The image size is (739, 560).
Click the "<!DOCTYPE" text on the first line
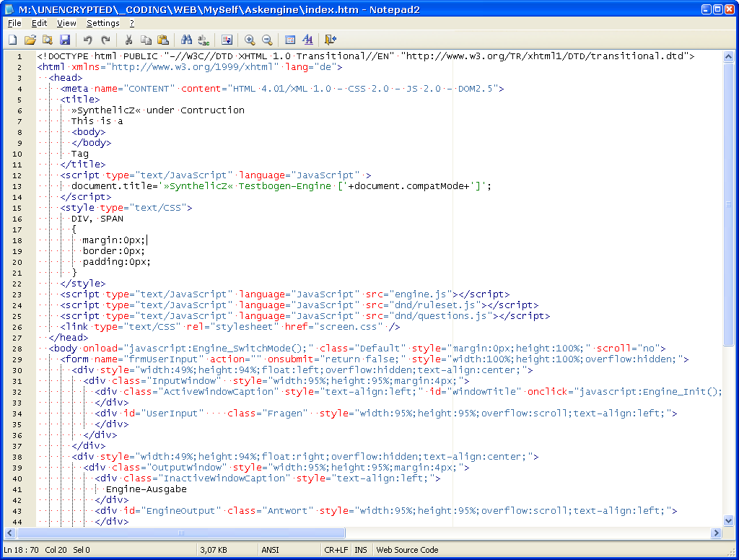click(64, 56)
